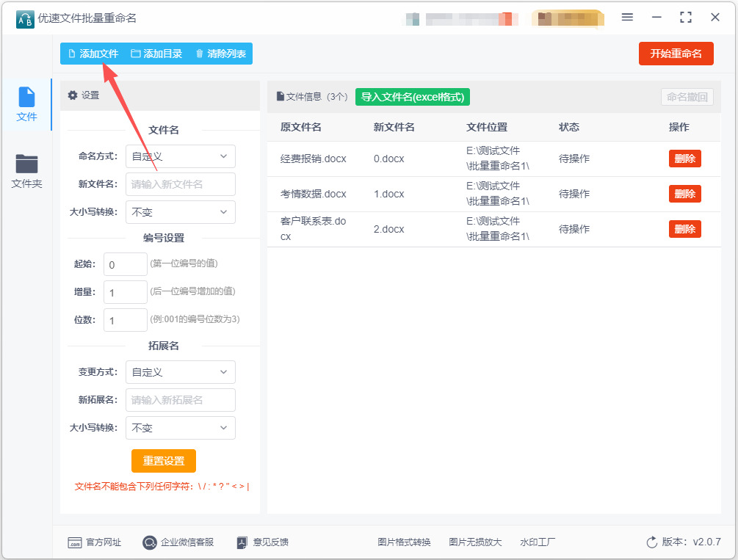Click the orange 重置设置 button
This screenshot has height=560, width=738.
163,461
